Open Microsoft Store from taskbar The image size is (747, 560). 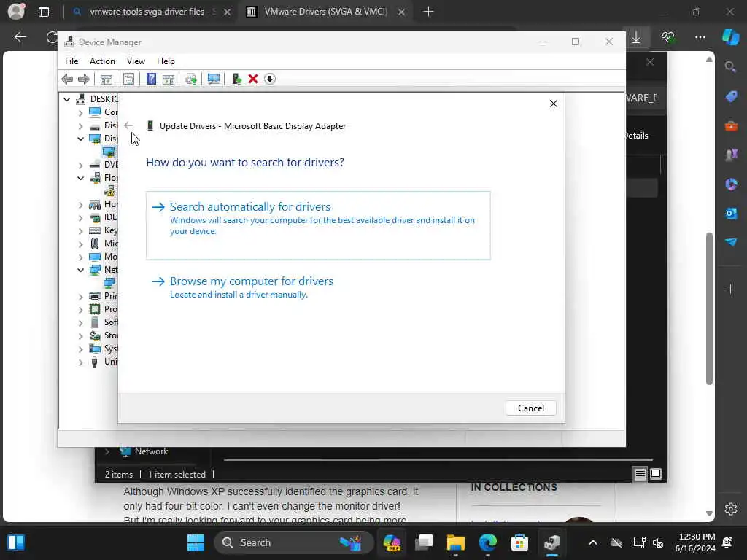(519, 542)
